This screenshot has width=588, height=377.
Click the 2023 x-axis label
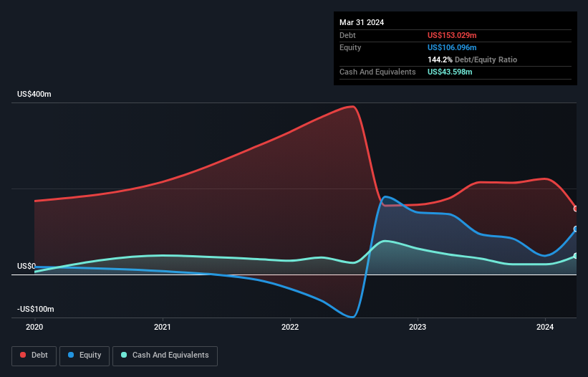click(418, 327)
